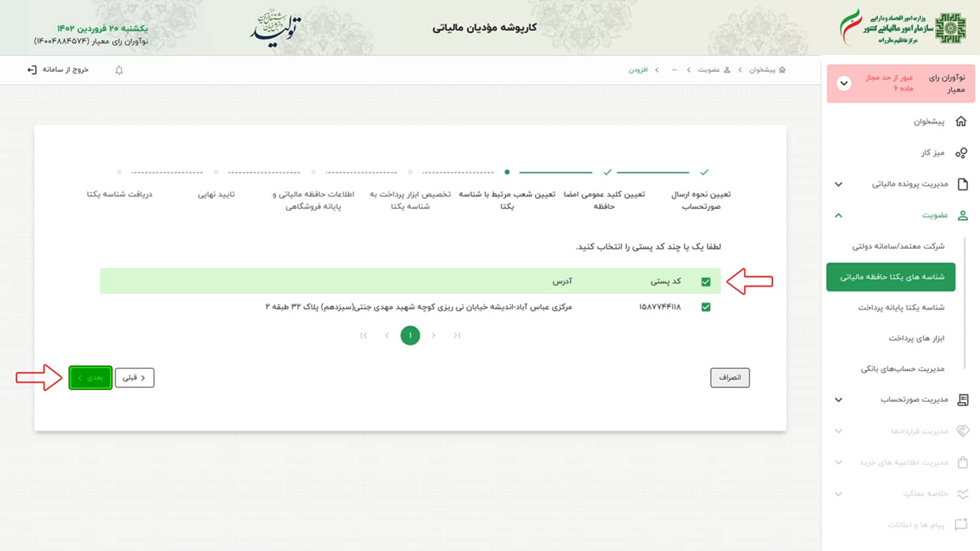Click the logout door icon
Screen dimensions: 980x551
point(32,69)
